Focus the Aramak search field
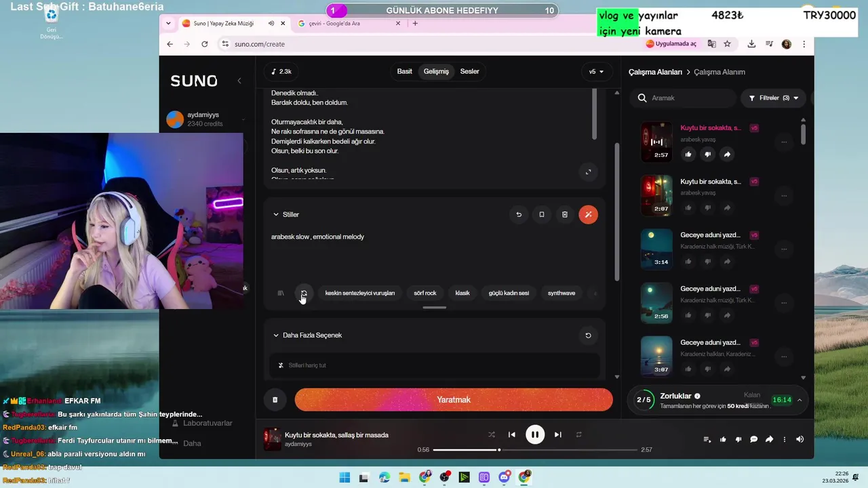 tap(684, 98)
